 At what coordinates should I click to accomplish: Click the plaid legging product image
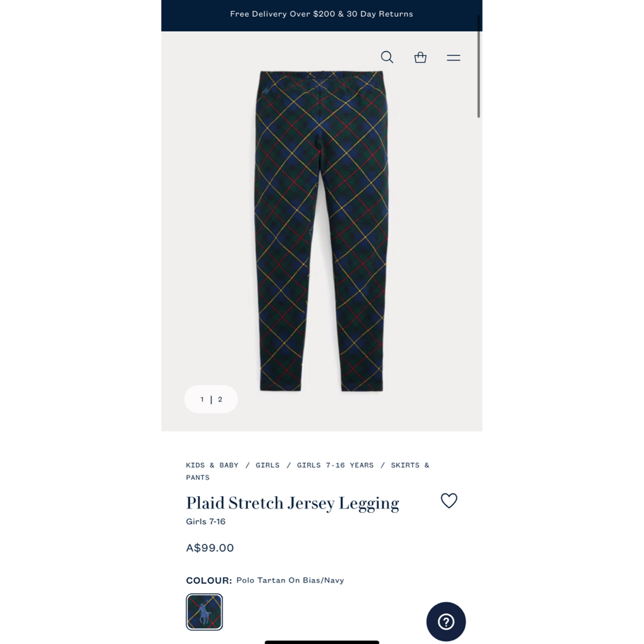tap(321, 231)
